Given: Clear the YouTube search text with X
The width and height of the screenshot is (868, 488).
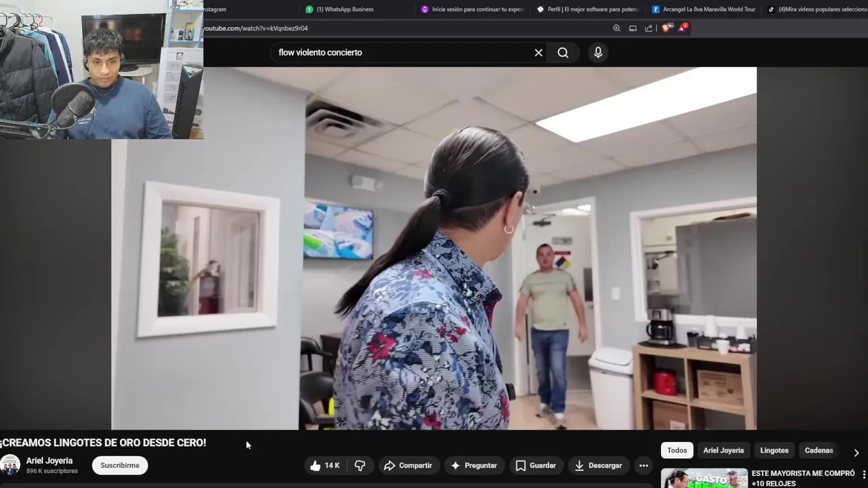Looking at the screenshot, I should [x=538, y=52].
